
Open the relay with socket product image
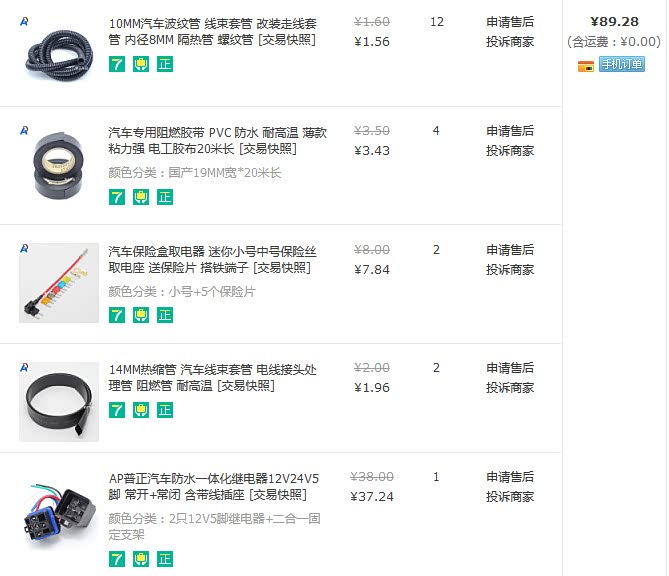click(x=59, y=512)
